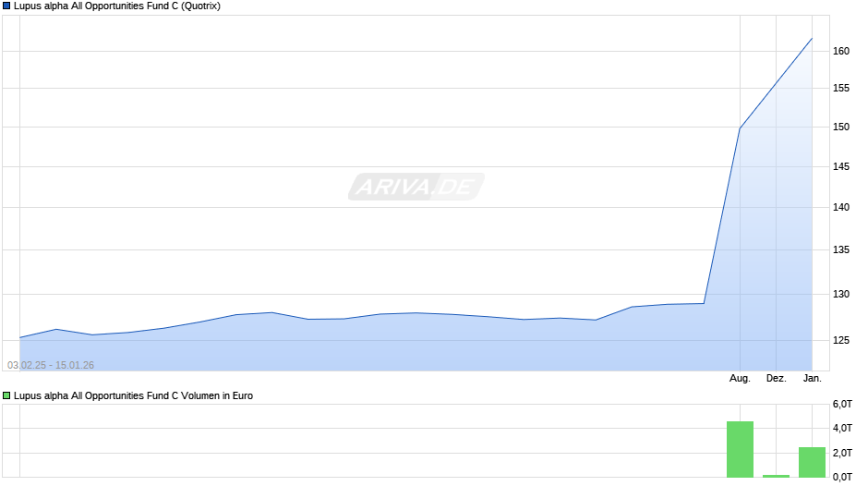Viewport: 868px width, 486px height.
Task: Click the price line point at Aug. near 150
Action: coord(740,128)
